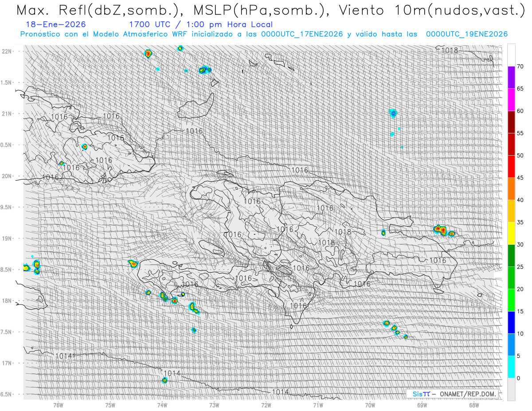Image resolution: width=532 pixels, height=411 pixels.
Task: Click '1700 UTC / 1:00 pm Hora Local'
Action: tap(200, 24)
